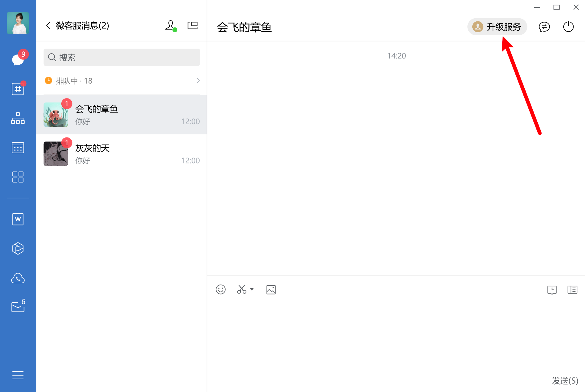
Task: Open the cloud phone meeting icon
Action: (18, 278)
